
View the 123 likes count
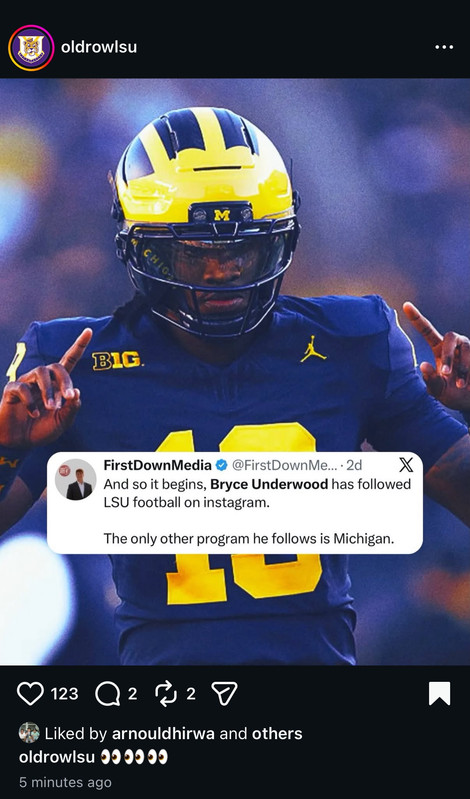(x=65, y=694)
